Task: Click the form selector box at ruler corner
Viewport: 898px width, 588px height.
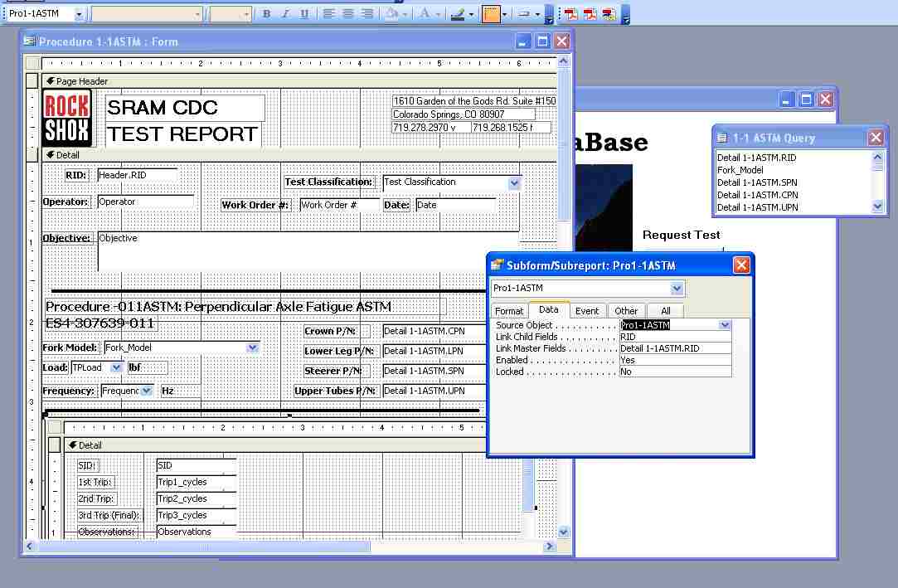Action: (32, 63)
